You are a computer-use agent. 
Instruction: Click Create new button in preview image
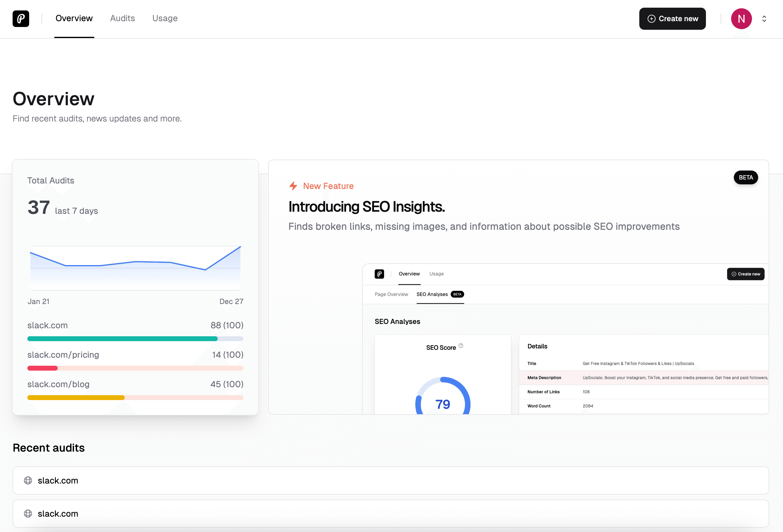(x=746, y=274)
